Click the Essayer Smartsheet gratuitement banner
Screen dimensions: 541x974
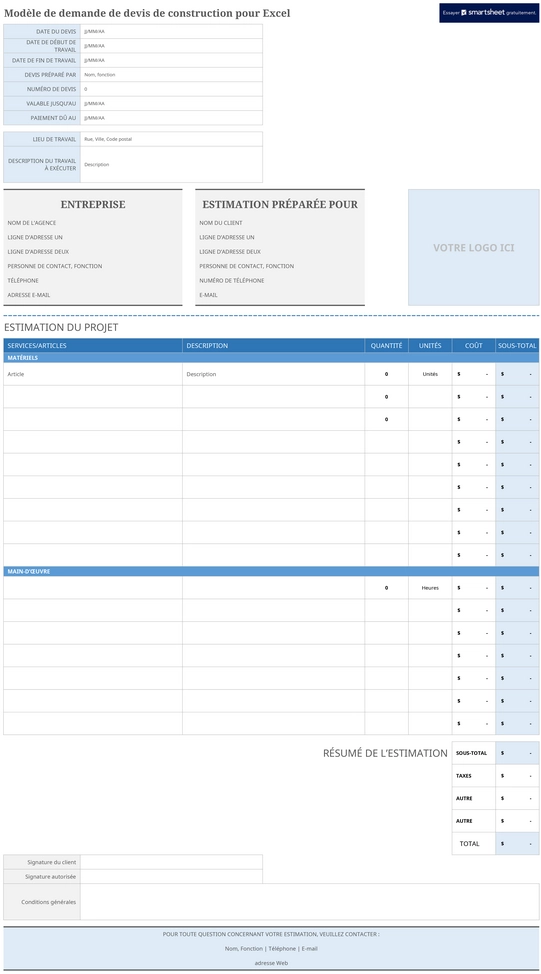pos(489,12)
